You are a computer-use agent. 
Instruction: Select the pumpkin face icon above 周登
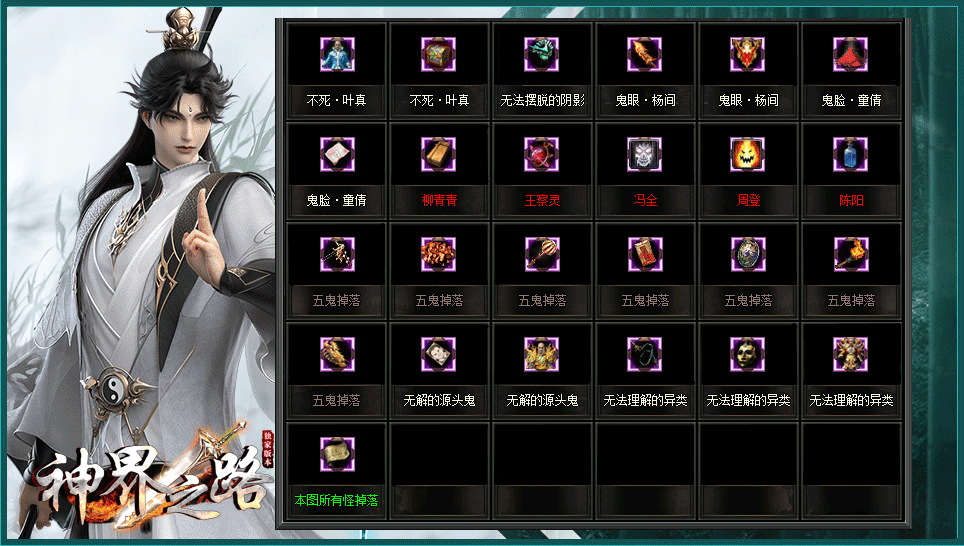coord(748,154)
